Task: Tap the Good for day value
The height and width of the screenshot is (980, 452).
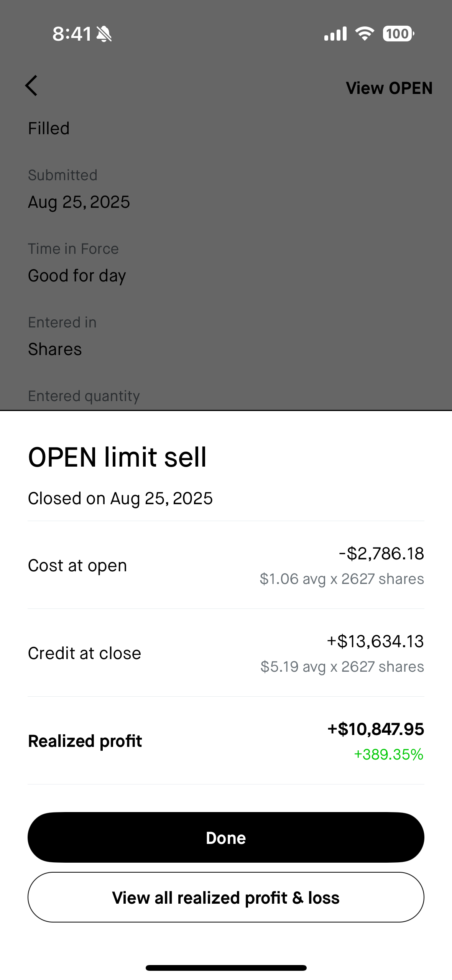Action: (77, 276)
